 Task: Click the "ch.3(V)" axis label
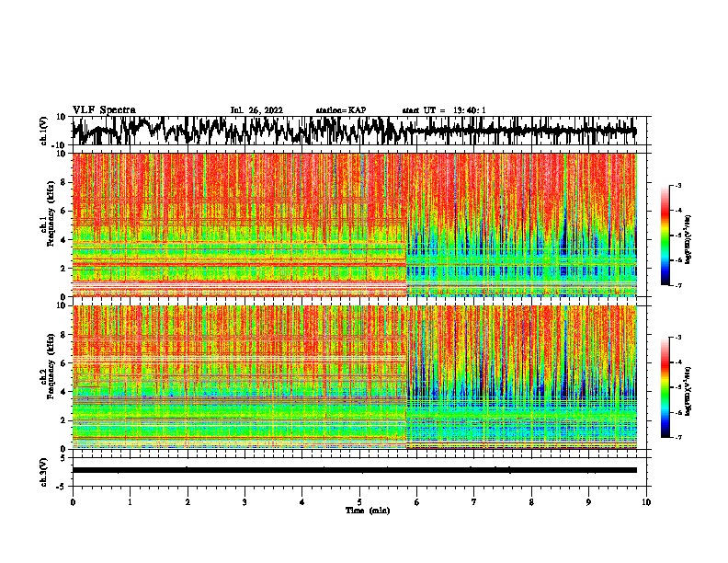(44, 472)
